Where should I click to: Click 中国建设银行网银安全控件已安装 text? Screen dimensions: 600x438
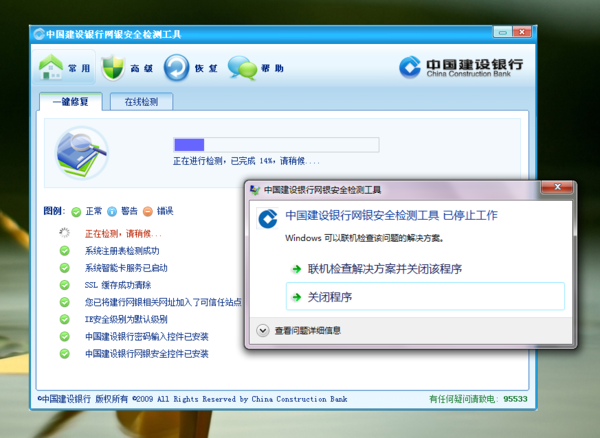click(x=147, y=353)
